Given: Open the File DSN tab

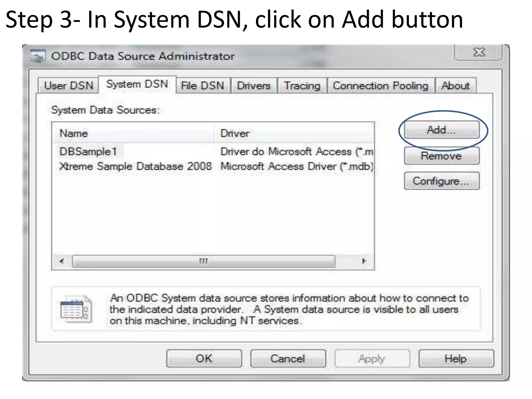Looking at the screenshot, I should tap(203, 86).
